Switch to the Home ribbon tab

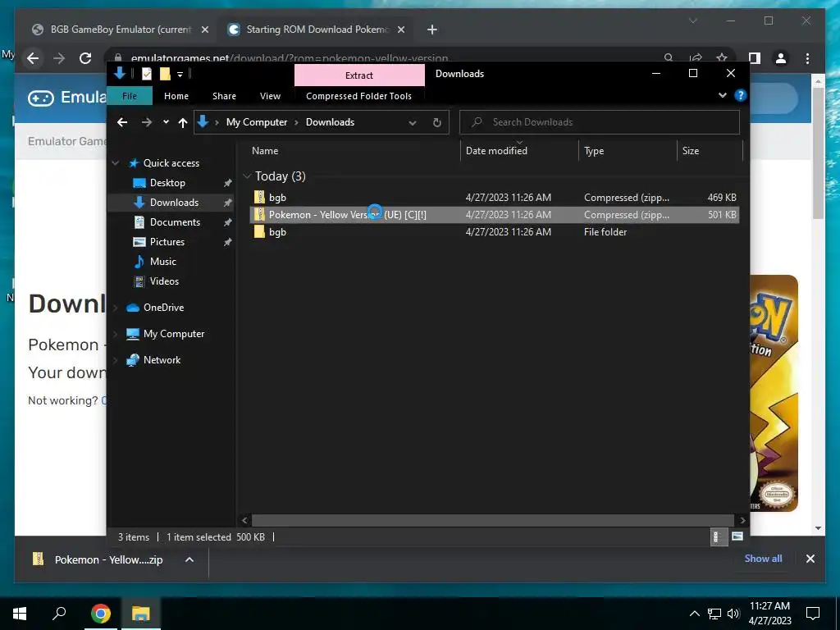176,96
